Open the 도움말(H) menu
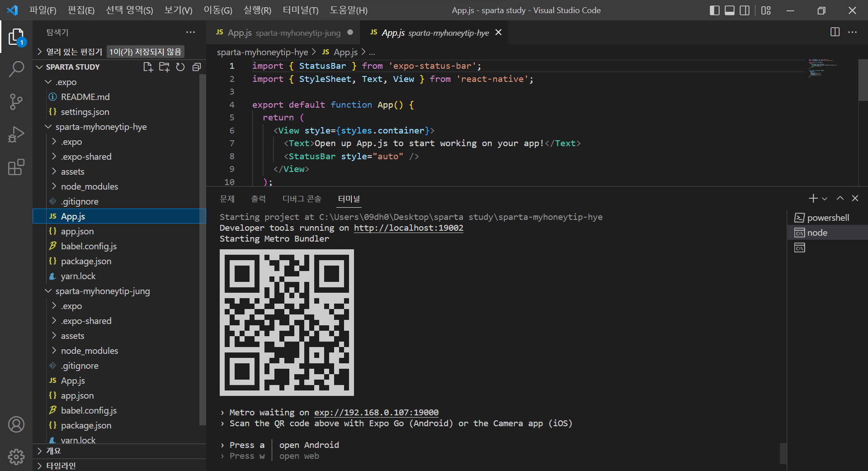 pos(349,10)
